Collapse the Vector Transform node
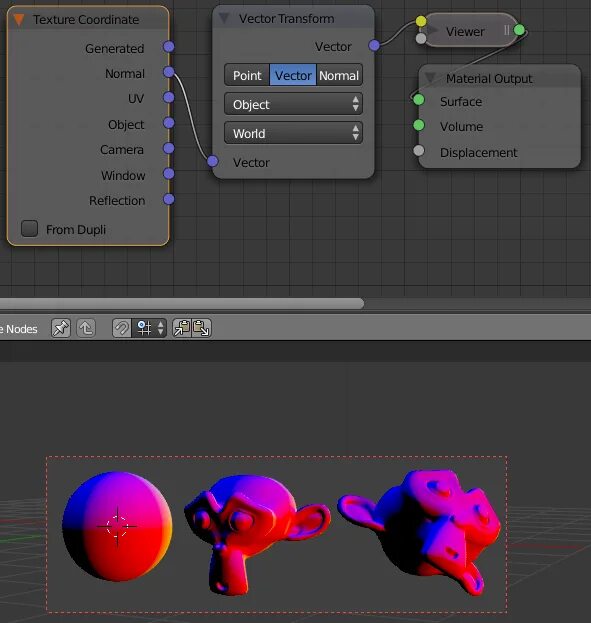The width and height of the screenshot is (591, 623). (225, 18)
